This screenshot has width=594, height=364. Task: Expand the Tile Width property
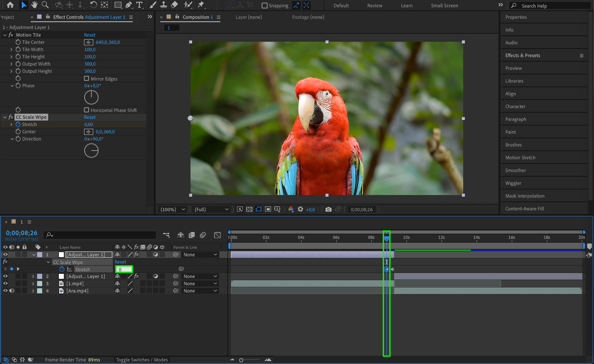click(x=11, y=50)
